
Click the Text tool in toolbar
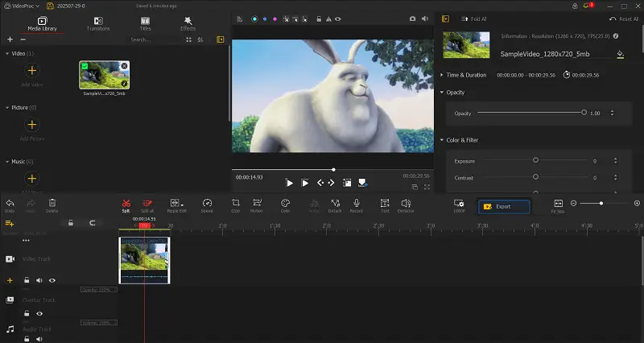385,205
